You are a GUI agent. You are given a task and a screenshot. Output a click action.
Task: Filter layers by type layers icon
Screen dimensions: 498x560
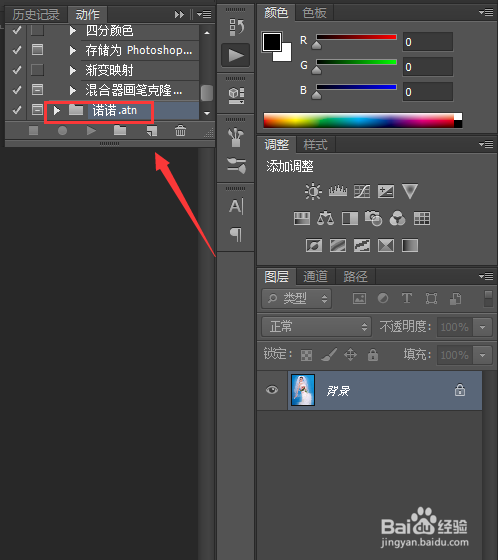(407, 298)
